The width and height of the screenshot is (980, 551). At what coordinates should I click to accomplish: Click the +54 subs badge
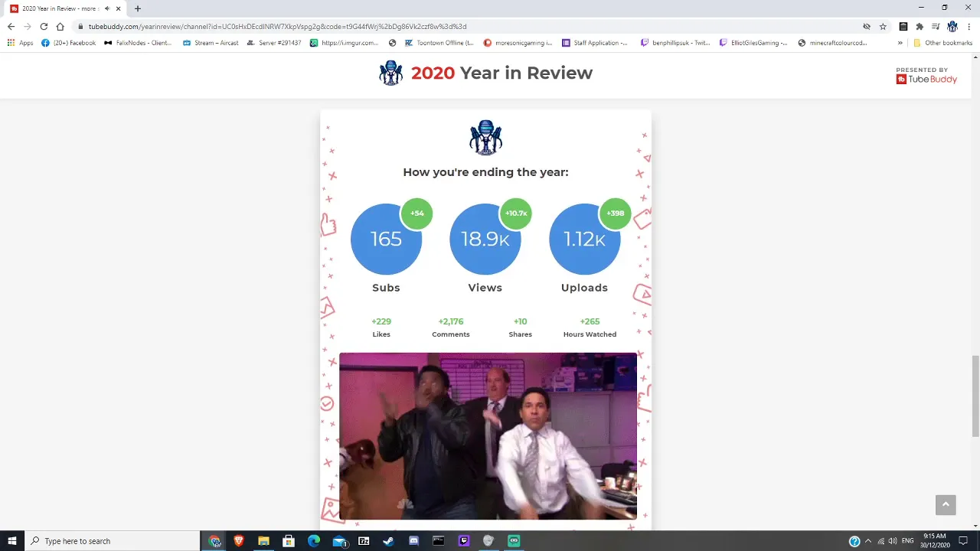(416, 214)
